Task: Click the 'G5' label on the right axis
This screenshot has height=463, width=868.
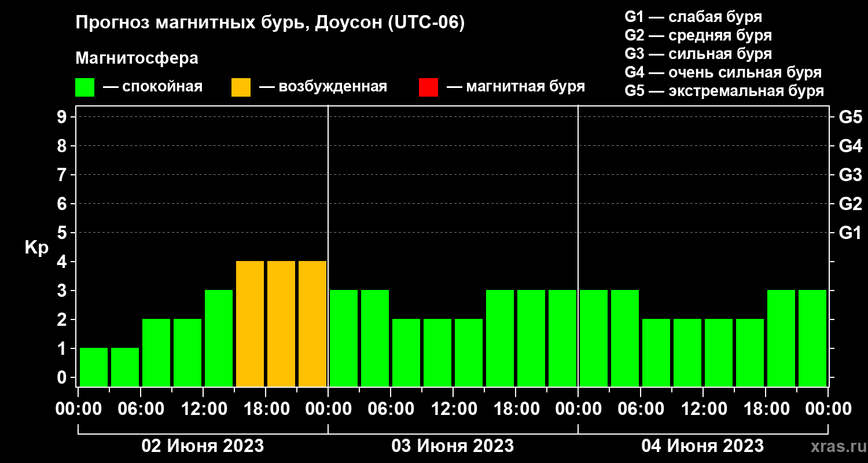Action: pyautogui.click(x=851, y=117)
